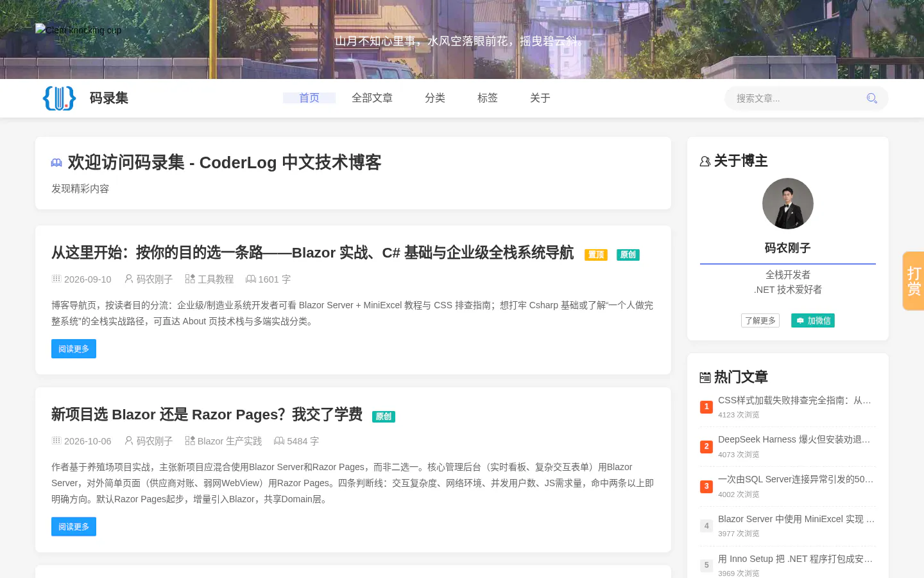Click the 原创 badge on Razor Pages article
924x578 pixels.
(x=384, y=417)
